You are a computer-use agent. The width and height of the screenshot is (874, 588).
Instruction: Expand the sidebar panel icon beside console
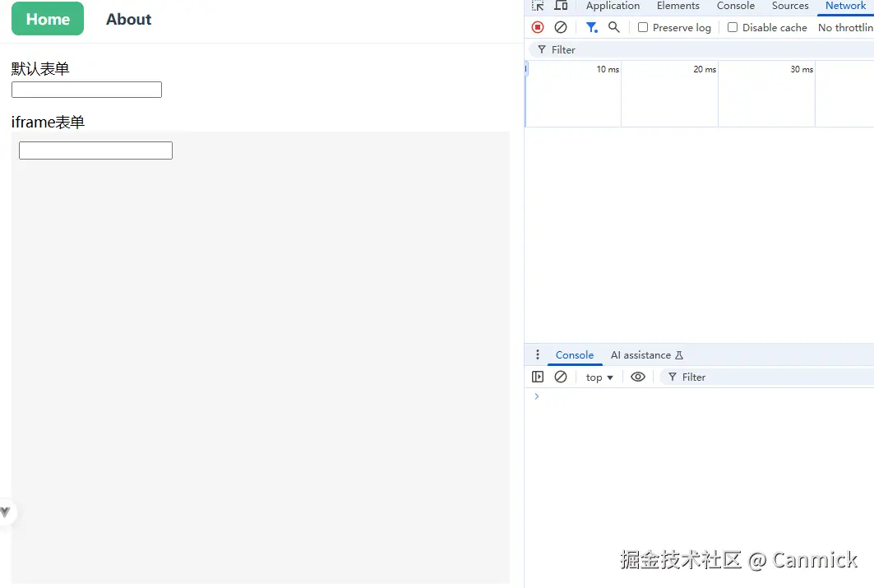coord(538,377)
